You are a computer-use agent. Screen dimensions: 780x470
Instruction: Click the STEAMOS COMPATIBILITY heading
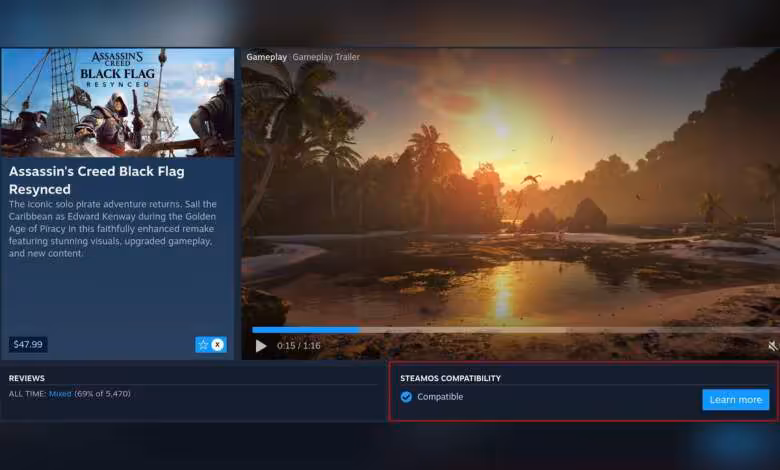450,378
